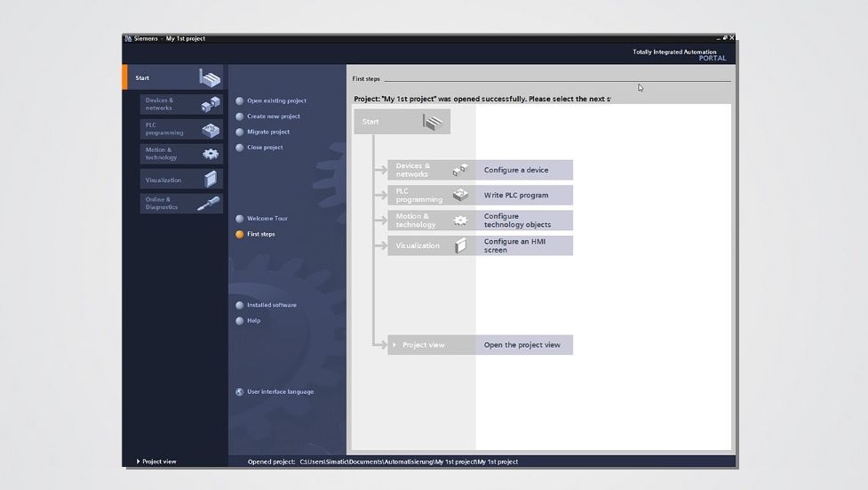This screenshot has width=868, height=490.
Task: Select the orange First steps bullet
Action: 240,234
